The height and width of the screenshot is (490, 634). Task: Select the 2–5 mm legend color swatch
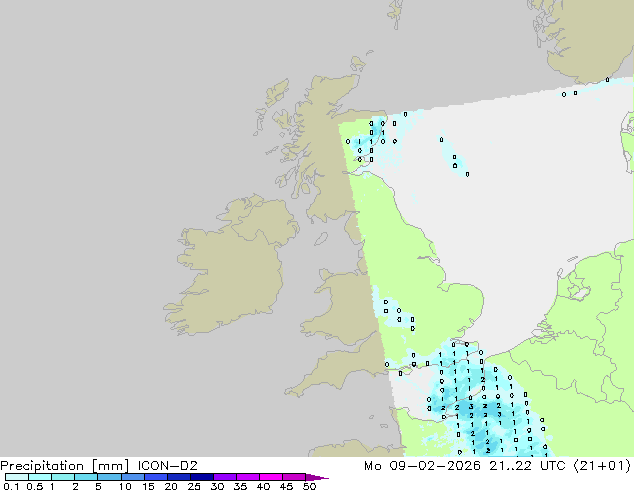click(86, 477)
